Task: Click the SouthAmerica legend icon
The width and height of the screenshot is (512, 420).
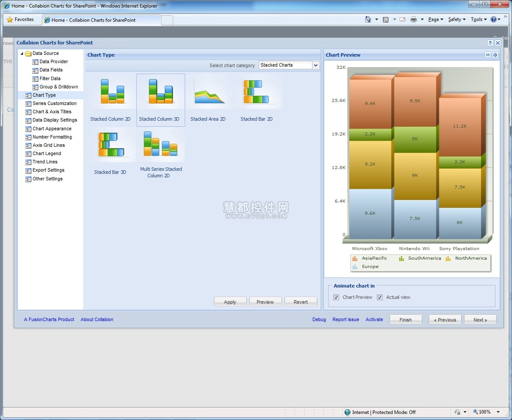Action: (401, 258)
